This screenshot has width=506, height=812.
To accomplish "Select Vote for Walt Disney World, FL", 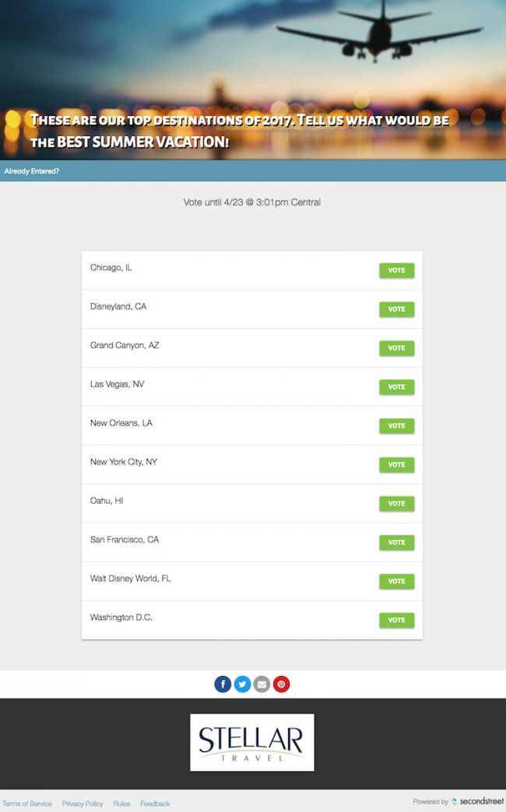I will (x=396, y=581).
